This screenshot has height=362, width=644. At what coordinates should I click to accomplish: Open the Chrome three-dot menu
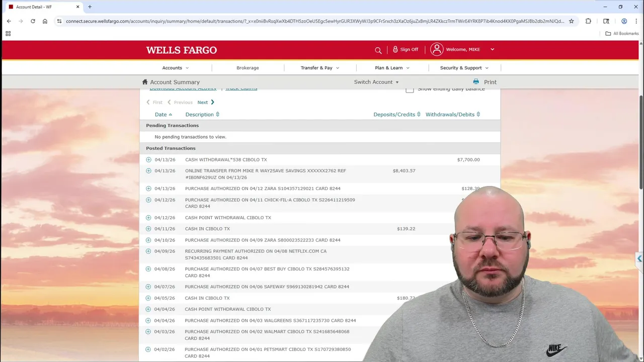(x=636, y=21)
